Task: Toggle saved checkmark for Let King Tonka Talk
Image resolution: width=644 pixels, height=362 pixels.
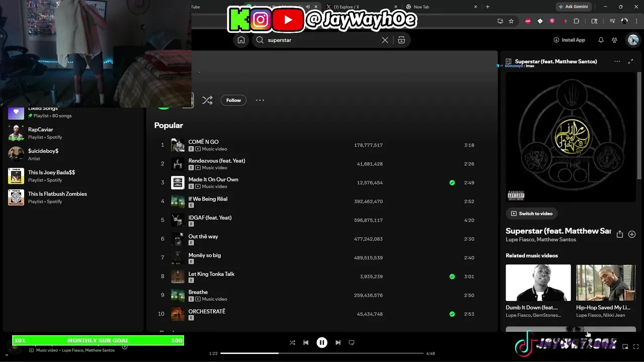Action: point(452,277)
